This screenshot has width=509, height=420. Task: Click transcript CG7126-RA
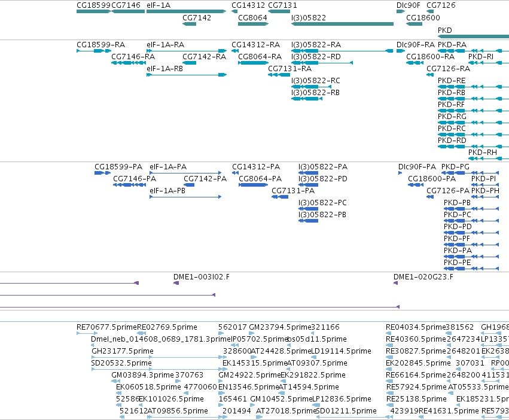[449, 69]
